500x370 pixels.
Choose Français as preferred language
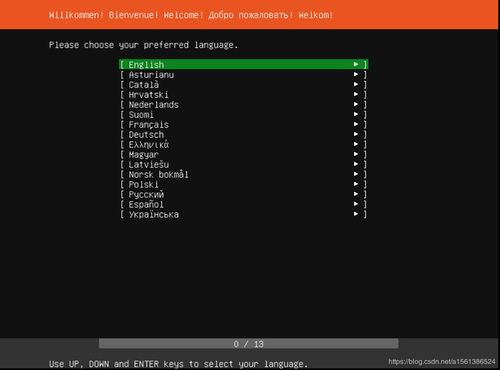click(x=243, y=125)
